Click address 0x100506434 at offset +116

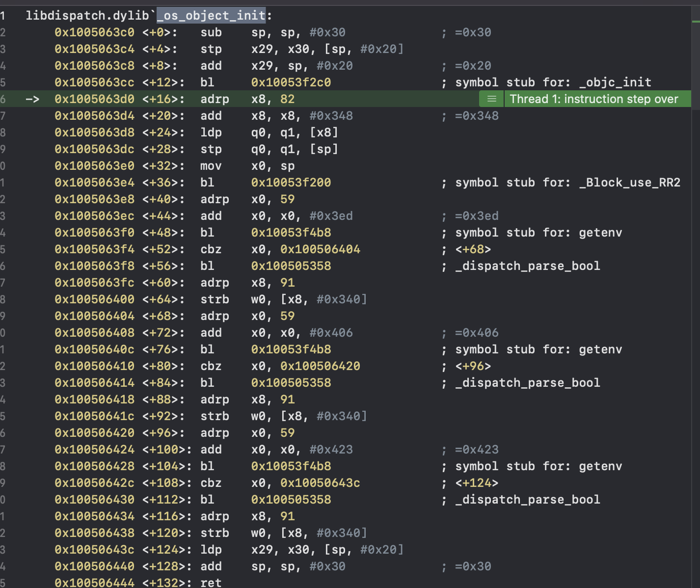[94, 516]
